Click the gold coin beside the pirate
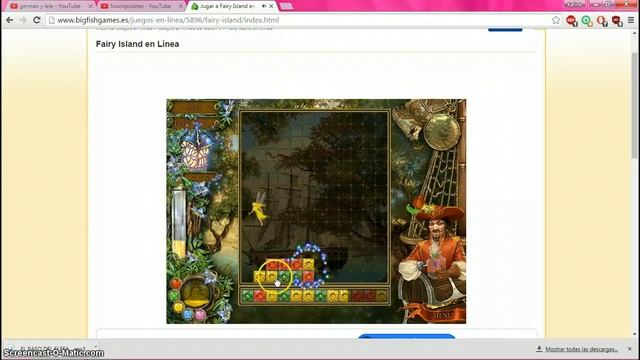 [x=441, y=131]
